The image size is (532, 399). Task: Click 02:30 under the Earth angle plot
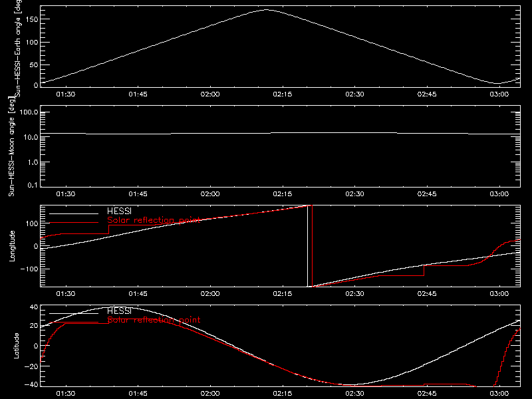[x=354, y=94]
